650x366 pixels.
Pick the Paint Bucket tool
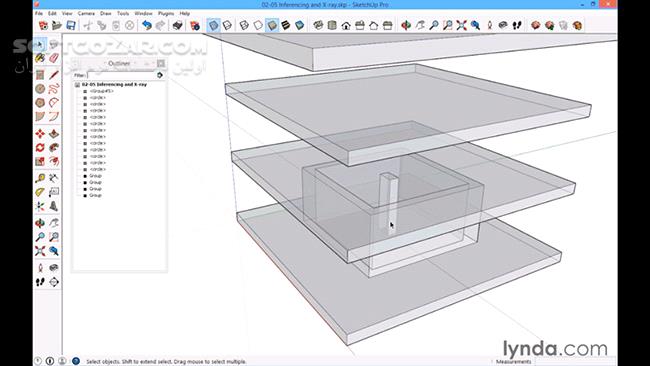click(x=40, y=58)
